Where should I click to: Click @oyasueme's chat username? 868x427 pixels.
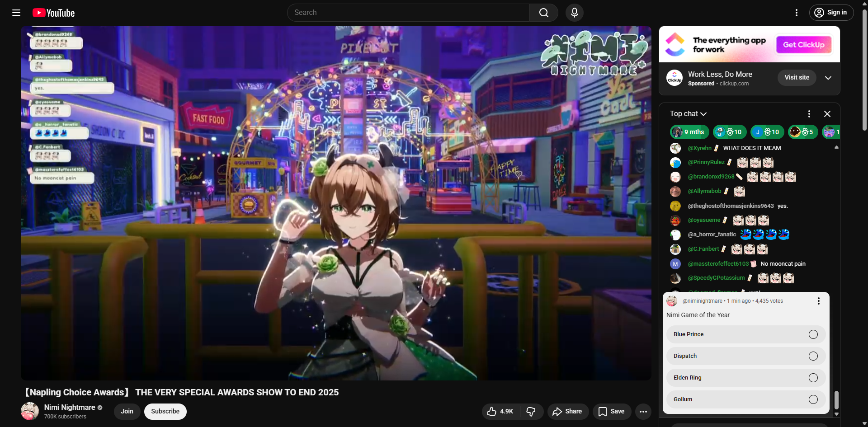(x=704, y=220)
